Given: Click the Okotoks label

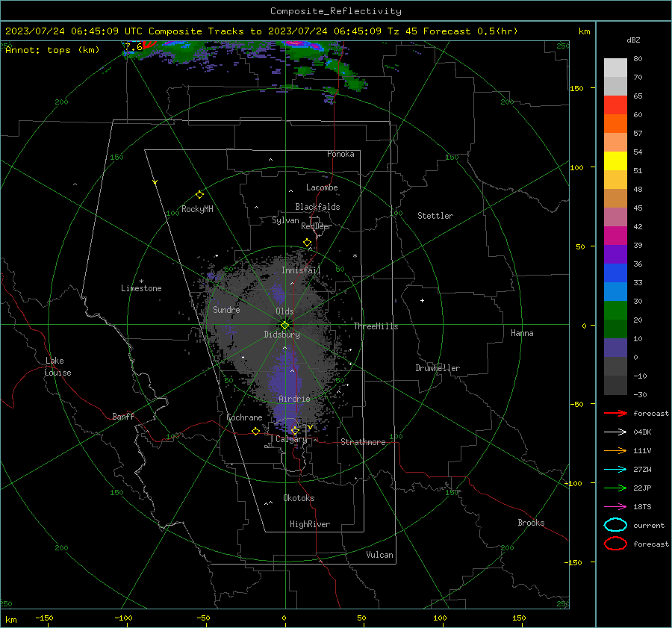Looking at the screenshot, I should [299, 498].
